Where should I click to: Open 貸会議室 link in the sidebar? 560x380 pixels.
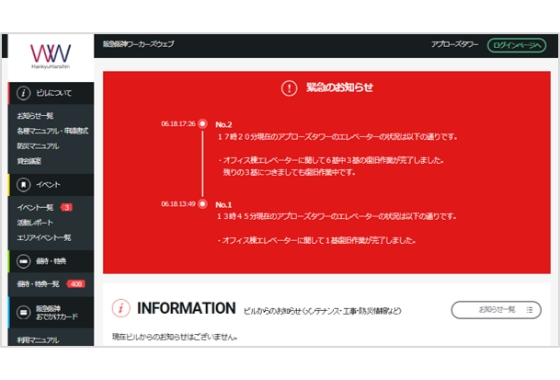coord(29,161)
